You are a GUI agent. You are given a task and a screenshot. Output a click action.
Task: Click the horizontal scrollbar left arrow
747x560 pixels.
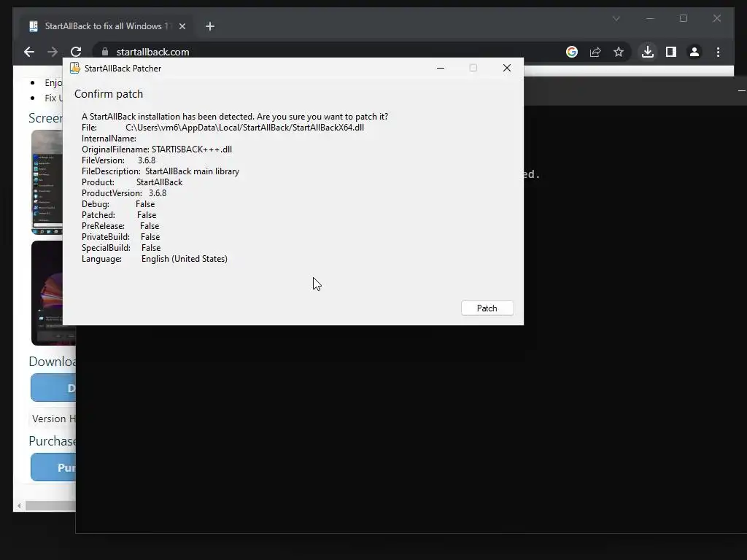[x=19, y=506]
